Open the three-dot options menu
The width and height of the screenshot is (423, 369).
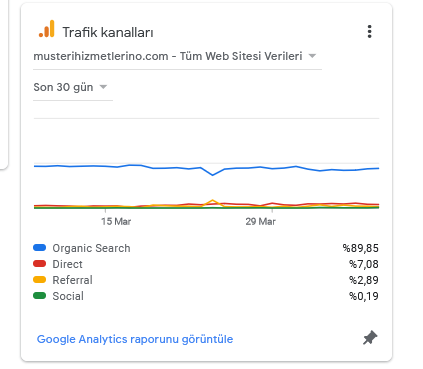pos(369,32)
